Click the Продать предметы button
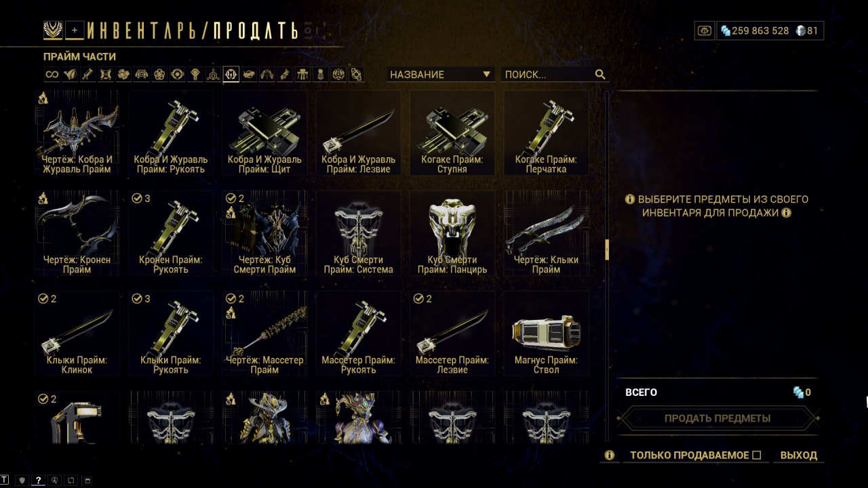Viewport: 868px width, 488px height. click(x=717, y=418)
